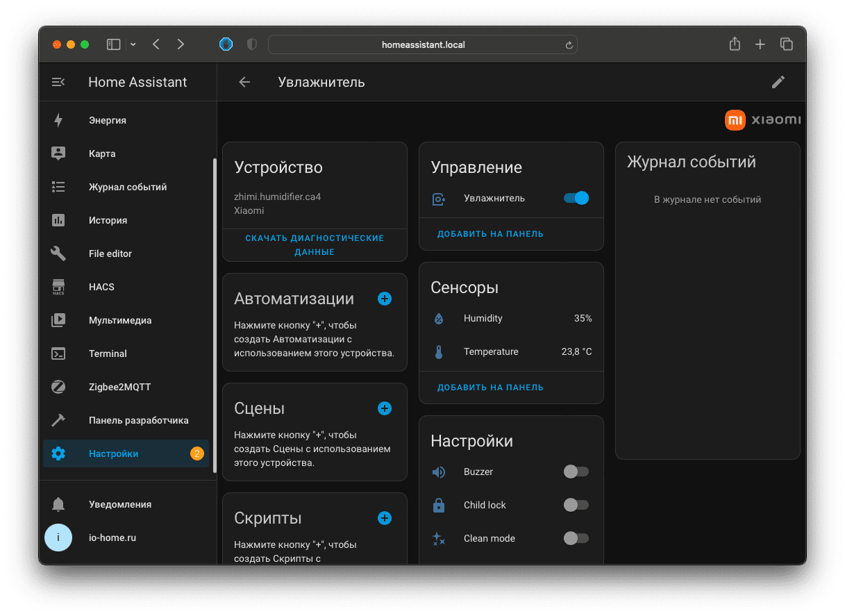Click the pencil edit icon for device
Viewport: 845px width, 616px height.
778,82
